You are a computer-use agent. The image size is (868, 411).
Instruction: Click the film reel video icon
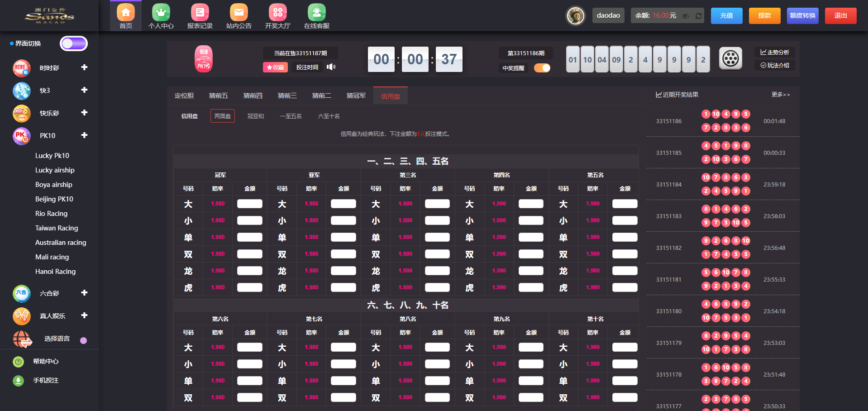click(x=730, y=58)
